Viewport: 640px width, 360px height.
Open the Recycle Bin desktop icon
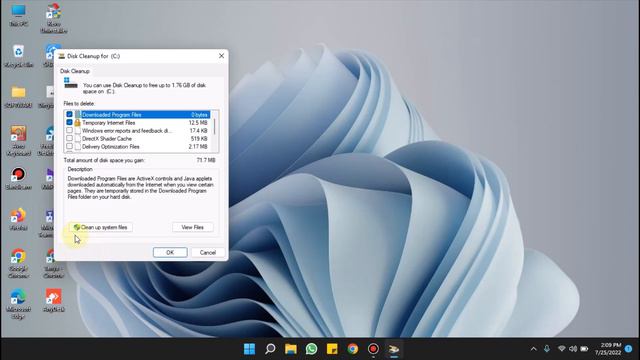(18, 56)
